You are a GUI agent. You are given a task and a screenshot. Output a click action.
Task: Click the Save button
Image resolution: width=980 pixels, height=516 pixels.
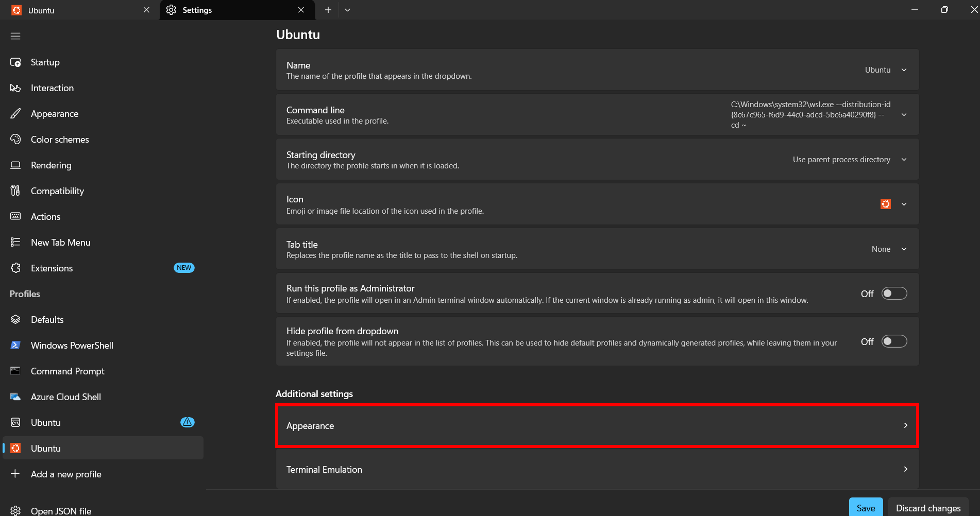point(866,507)
